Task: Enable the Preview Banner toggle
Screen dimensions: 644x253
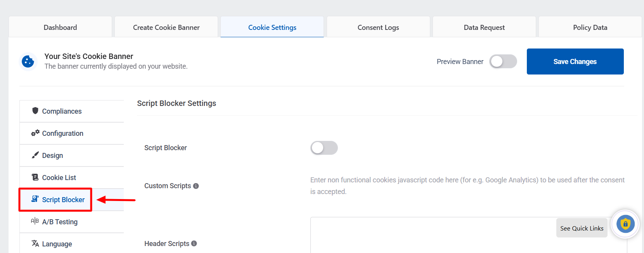Action: coord(503,61)
